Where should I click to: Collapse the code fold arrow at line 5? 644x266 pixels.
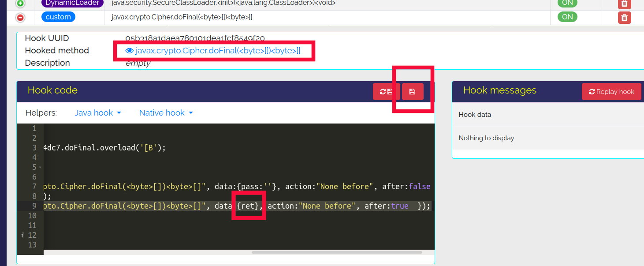(40, 168)
